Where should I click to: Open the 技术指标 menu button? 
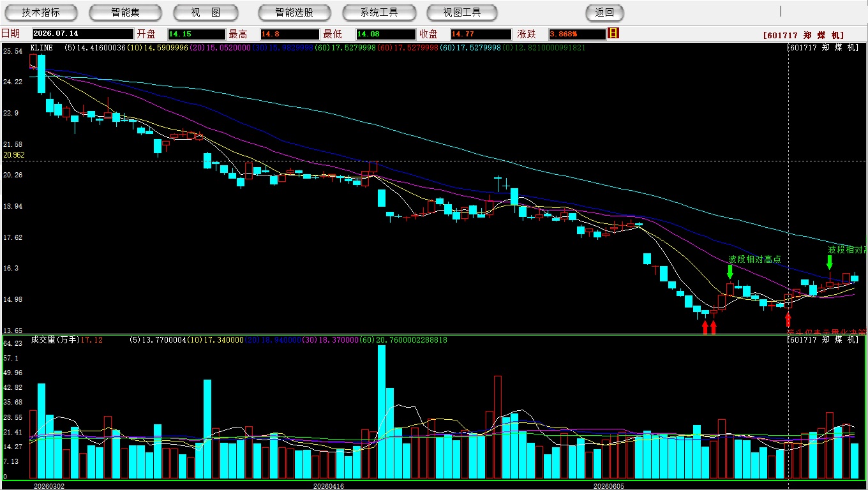[41, 12]
